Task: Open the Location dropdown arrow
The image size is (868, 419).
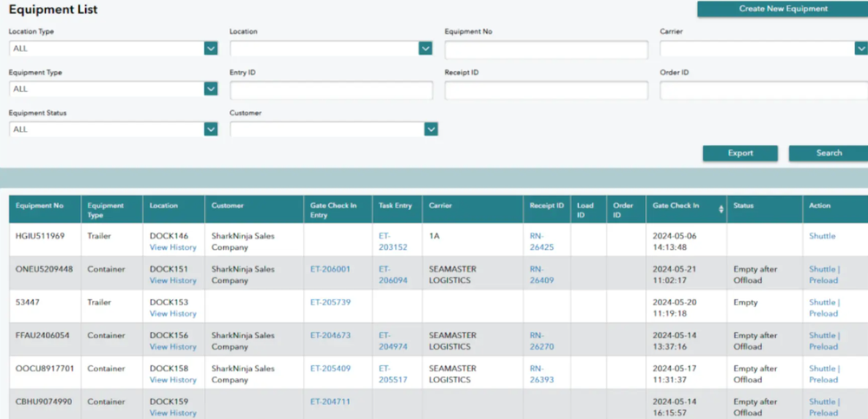Action: 425,49
